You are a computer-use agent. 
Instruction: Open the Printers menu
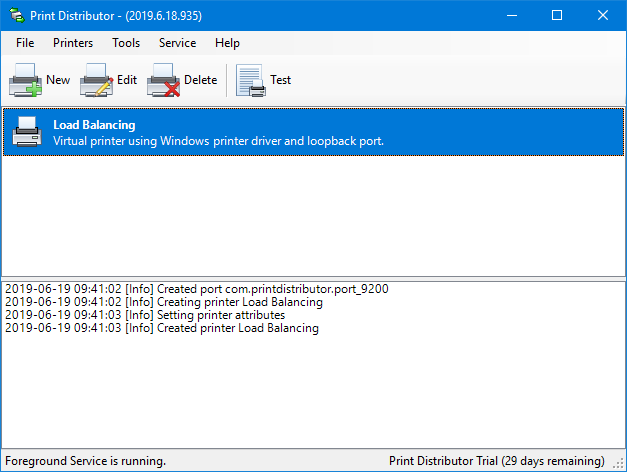[x=73, y=43]
